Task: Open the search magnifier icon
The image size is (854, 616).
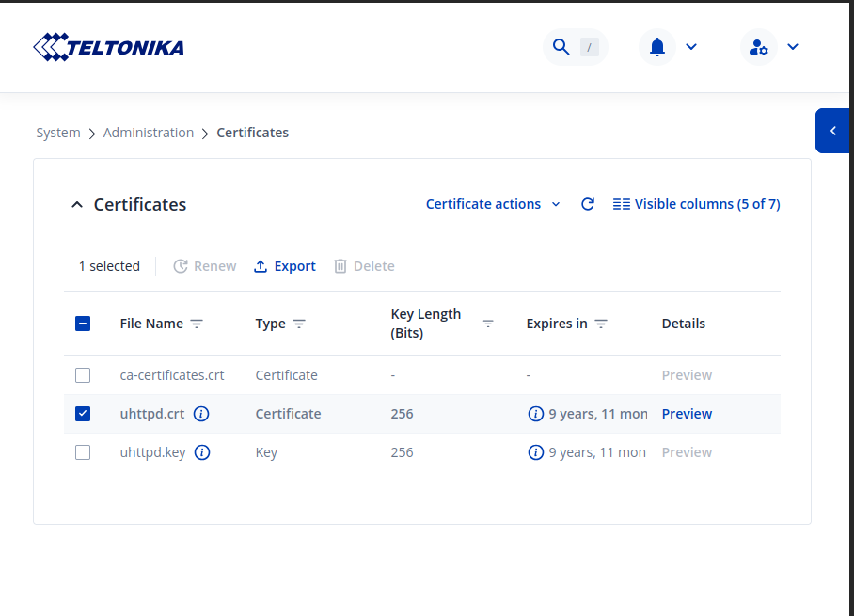Action: click(561, 47)
